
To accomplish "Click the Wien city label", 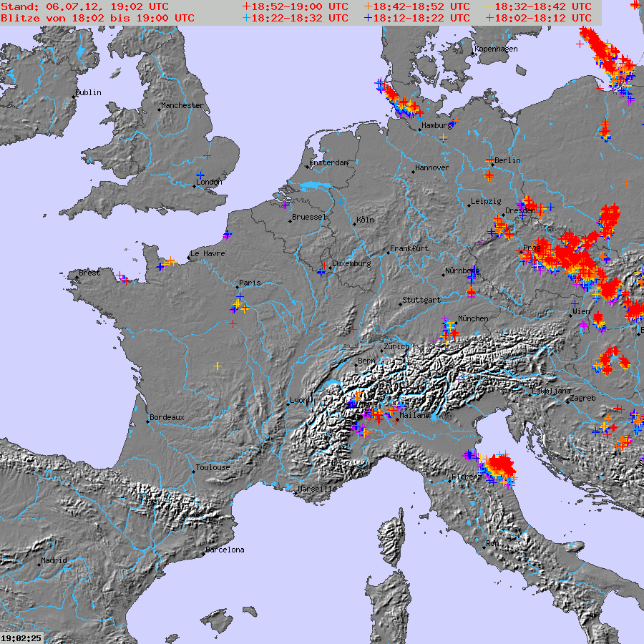I will coord(581,312).
